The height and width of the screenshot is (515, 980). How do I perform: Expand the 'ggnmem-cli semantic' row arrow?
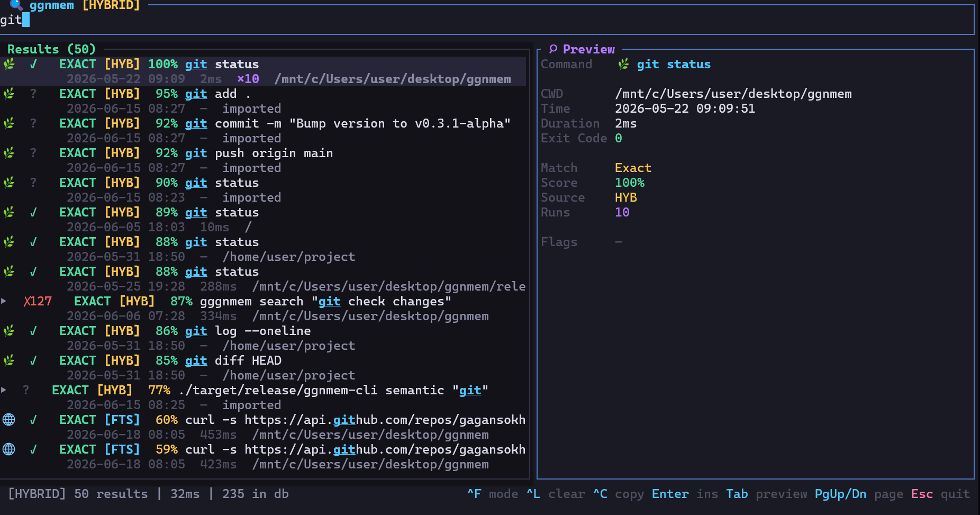tap(4, 390)
